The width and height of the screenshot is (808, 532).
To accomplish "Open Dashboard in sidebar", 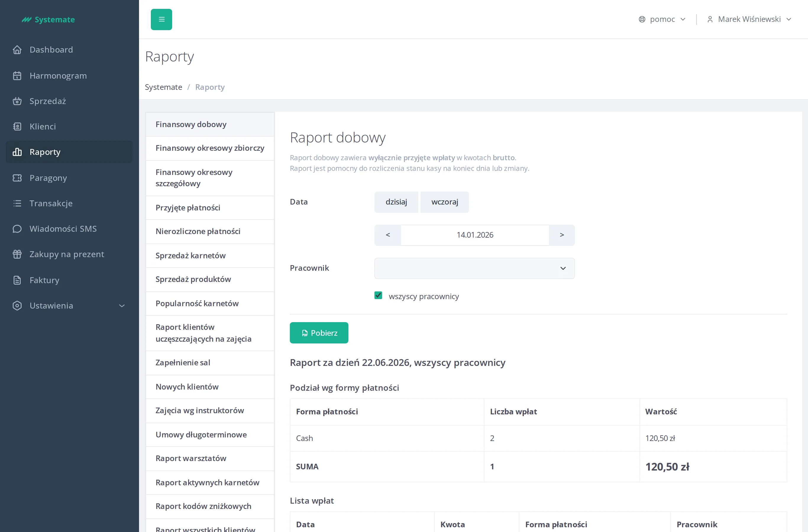I will (69, 50).
